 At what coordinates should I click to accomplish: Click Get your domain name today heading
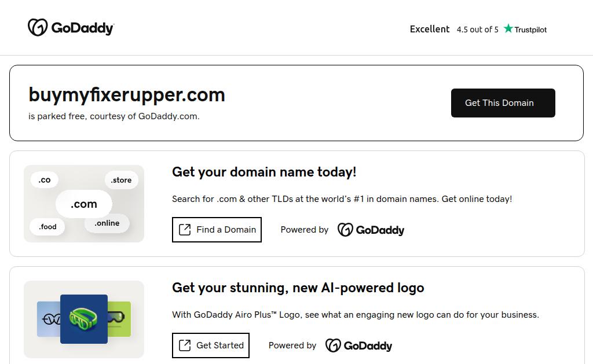point(264,172)
